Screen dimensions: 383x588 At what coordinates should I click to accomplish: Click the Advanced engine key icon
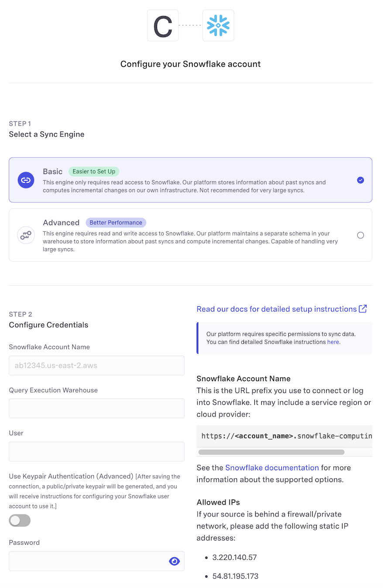point(26,235)
